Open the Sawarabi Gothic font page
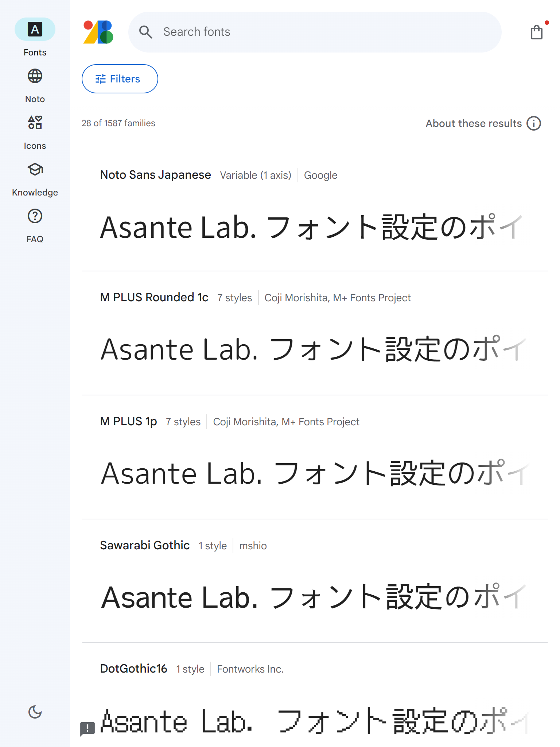560x747 pixels. [145, 545]
